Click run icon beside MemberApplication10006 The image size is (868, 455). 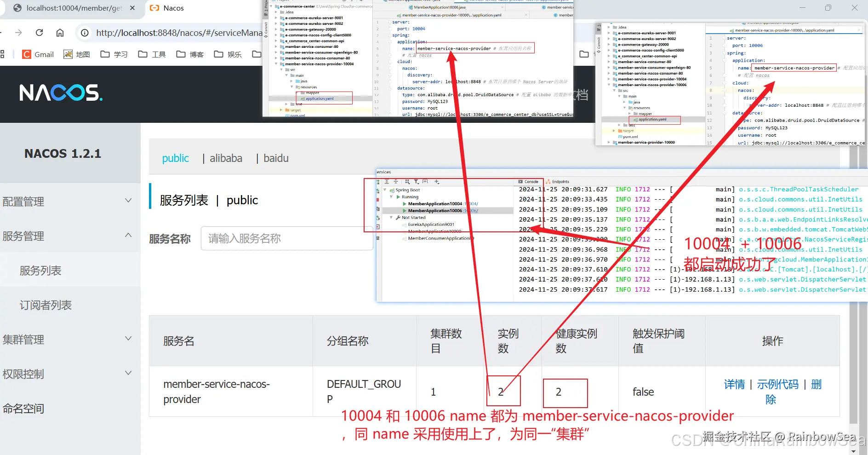(x=405, y=211)
